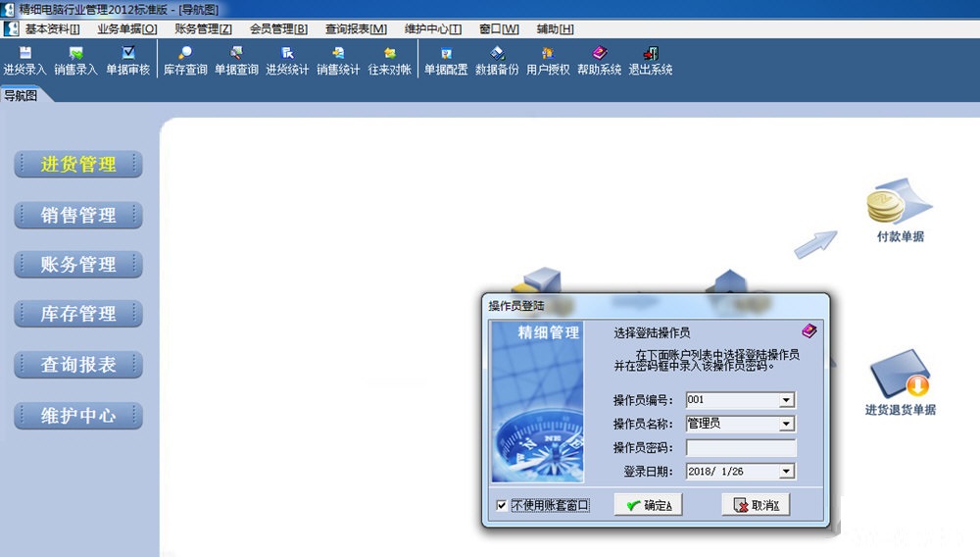Viewport: 980px width, 557px height.
Task: Open the 业务单据 menu
Action: [126, 28]
